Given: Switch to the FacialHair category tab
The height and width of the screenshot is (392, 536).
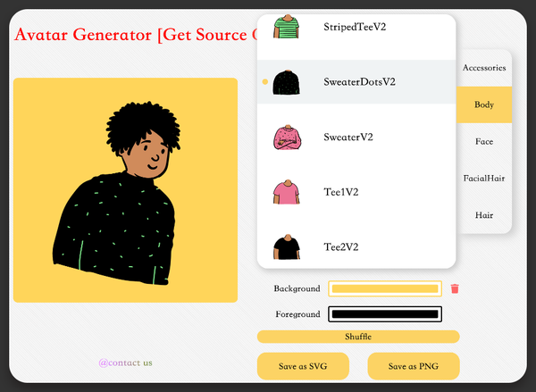Looking at the screenshot, I should (484, 179).
